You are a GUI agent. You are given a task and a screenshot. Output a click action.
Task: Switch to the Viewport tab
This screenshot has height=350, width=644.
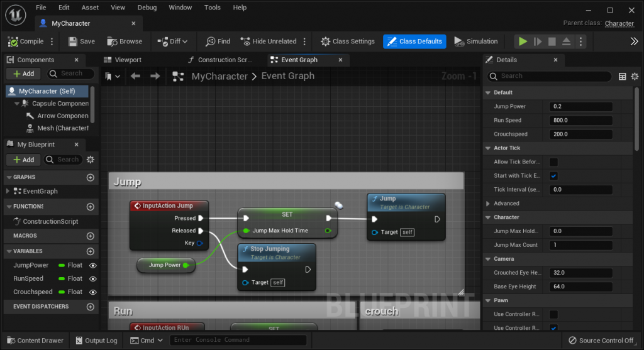pos(123,60)
